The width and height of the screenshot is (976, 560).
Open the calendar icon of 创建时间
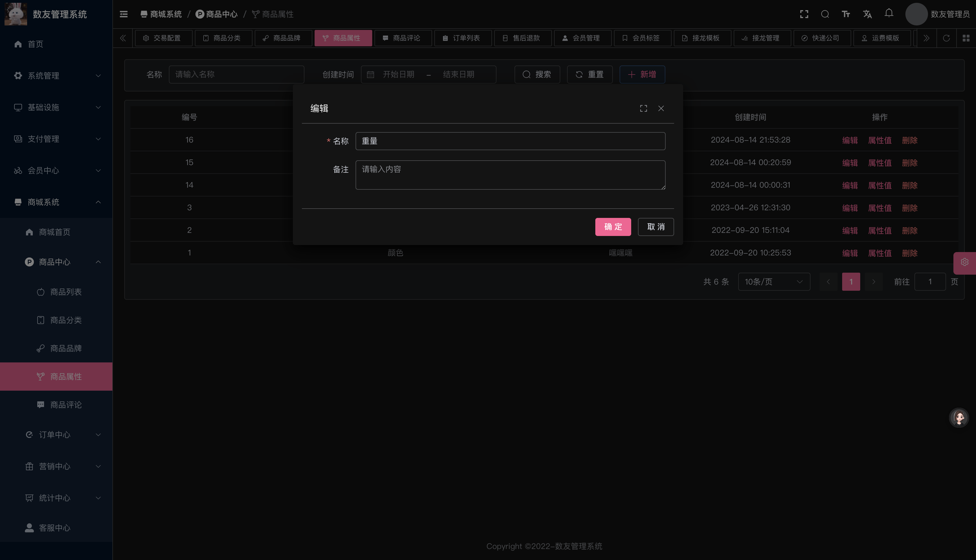tap(371, 75)
